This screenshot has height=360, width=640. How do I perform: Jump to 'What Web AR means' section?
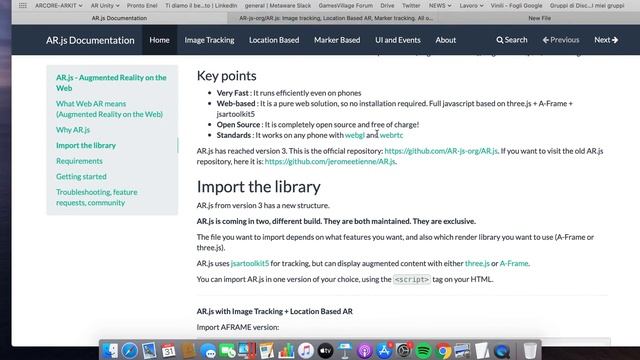[109, 109]
